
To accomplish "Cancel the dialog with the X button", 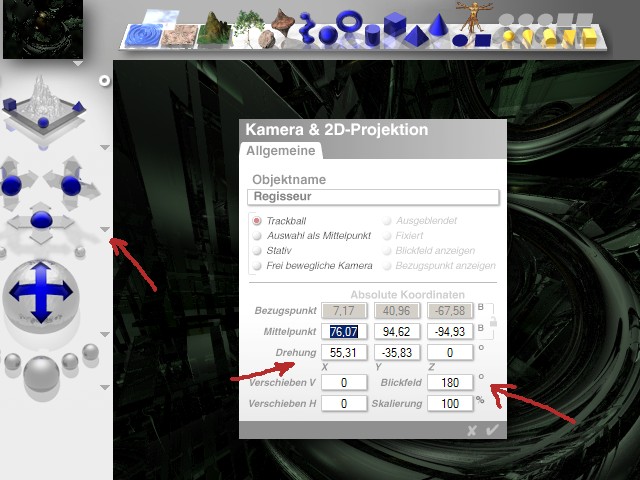I will tap(472, 430).
